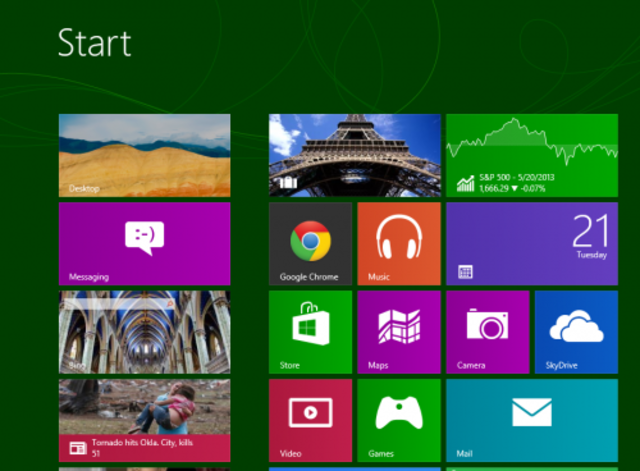Open the Video tile
Image resolution: width=640 pixels, height=471 pixels.
click(311, 421)
